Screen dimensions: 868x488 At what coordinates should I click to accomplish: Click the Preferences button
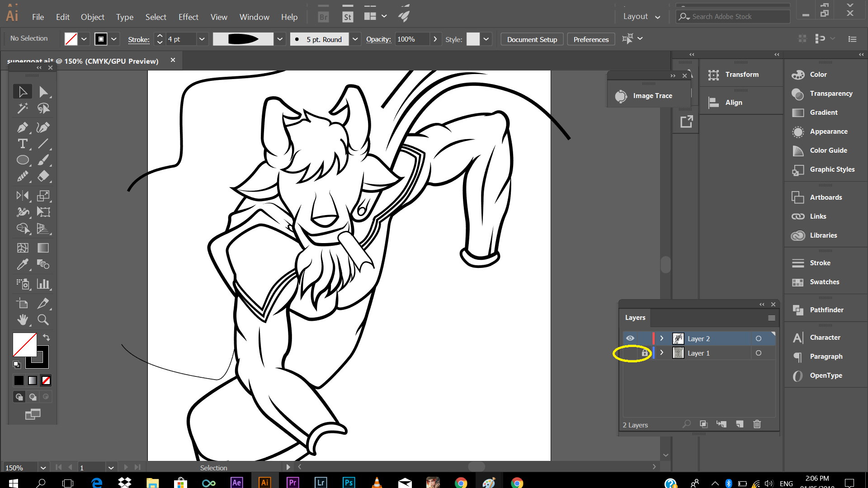pyautogui.click(x=591, y=39)
